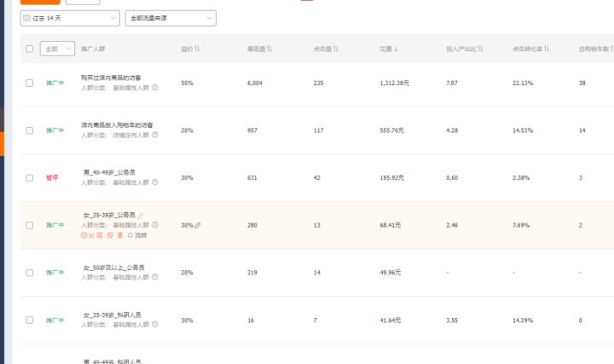Click audience name 女_50岁及以上_公务员
The height and width of the screenshot is (364, 614).
point(114,268)
